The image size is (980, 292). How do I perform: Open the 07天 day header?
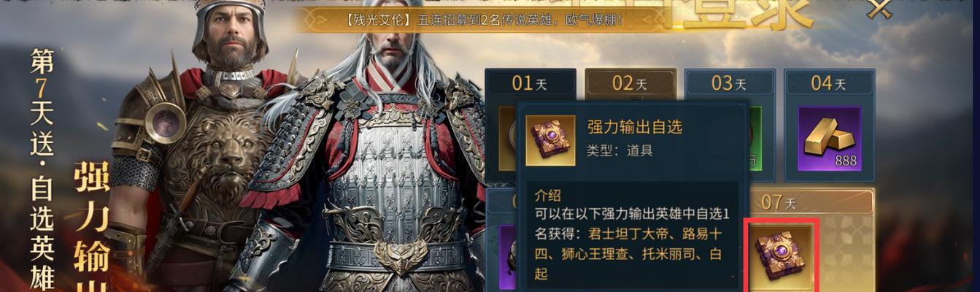(779, 201)
